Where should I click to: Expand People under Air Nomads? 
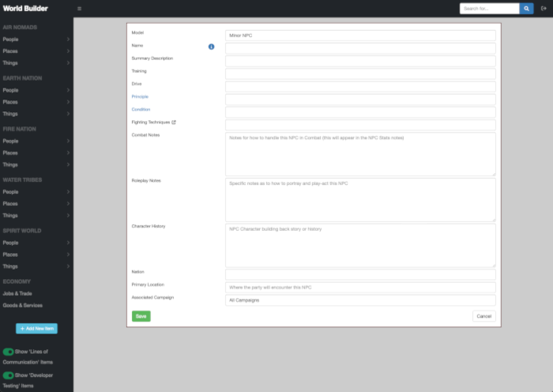(x=36, y=40)
